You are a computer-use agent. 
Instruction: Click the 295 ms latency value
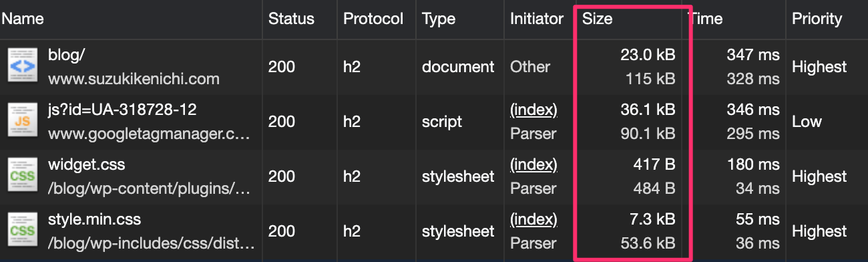[752, 134]
